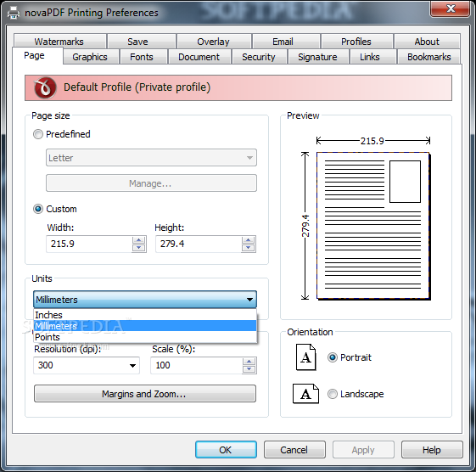Viewport: 476px width, 472px height.
Task: Click the Manage... button
Action: (151, 183)
